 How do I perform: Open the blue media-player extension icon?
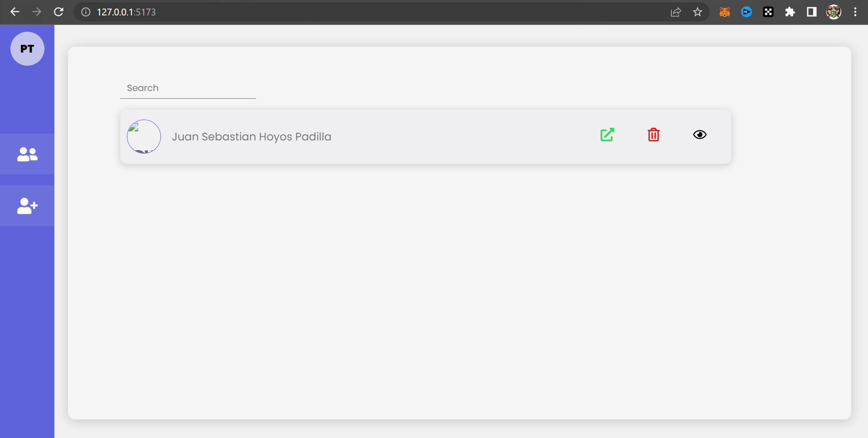coord(746,12)
